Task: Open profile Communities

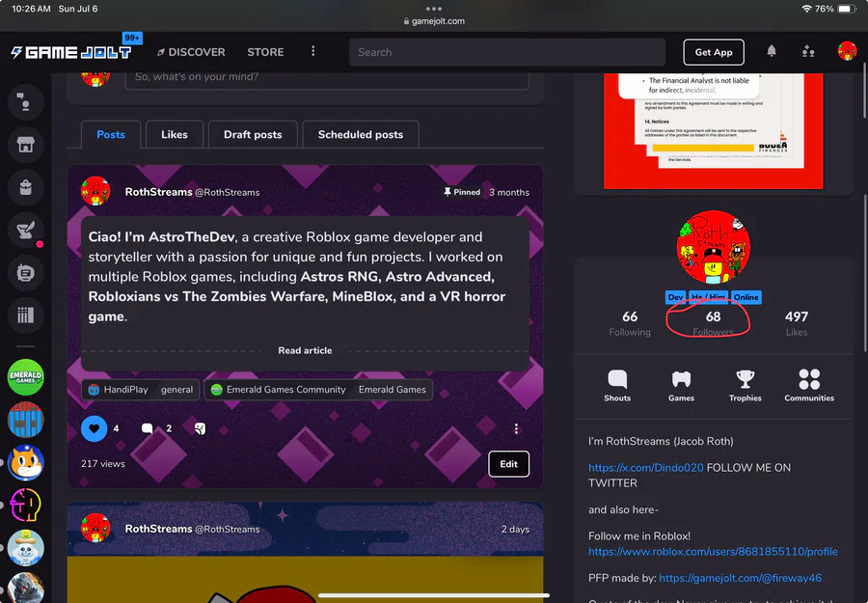Action: (x=809, y=386)
